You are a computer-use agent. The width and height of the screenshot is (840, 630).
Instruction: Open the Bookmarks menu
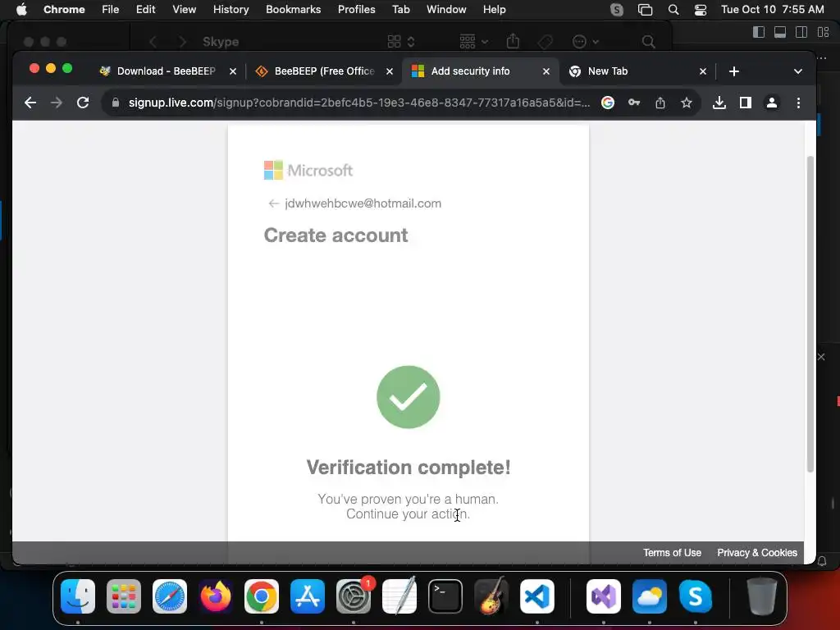coord(293,10)
